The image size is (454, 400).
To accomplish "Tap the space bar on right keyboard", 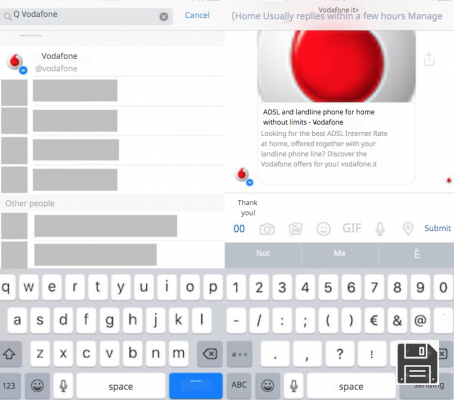I will tap(351, 386).
